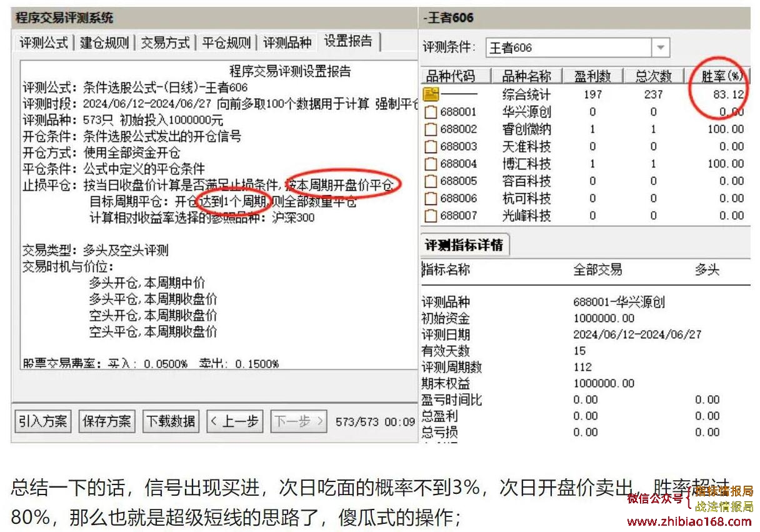Go to the 评测品种 tab
760x532 pixels.
tap(286, 43)
